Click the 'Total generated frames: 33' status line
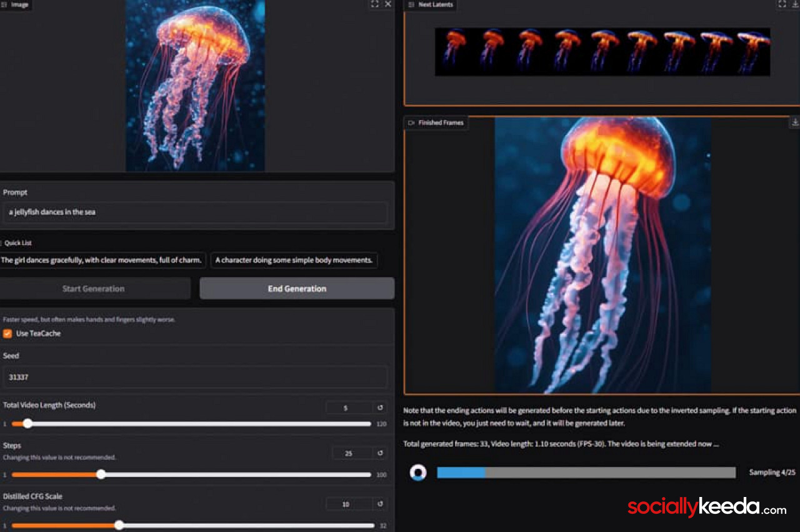The image size is (800, 532). point(561,444)
